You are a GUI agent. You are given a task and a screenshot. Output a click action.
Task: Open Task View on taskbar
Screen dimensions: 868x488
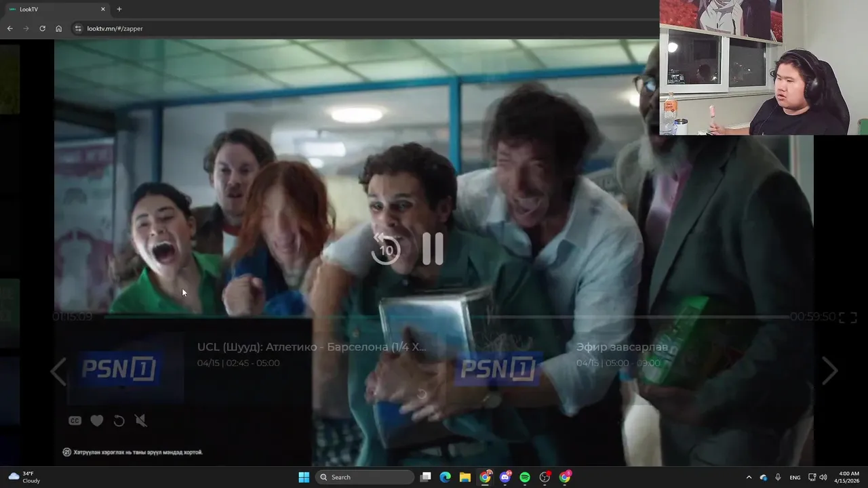[425, 477]
